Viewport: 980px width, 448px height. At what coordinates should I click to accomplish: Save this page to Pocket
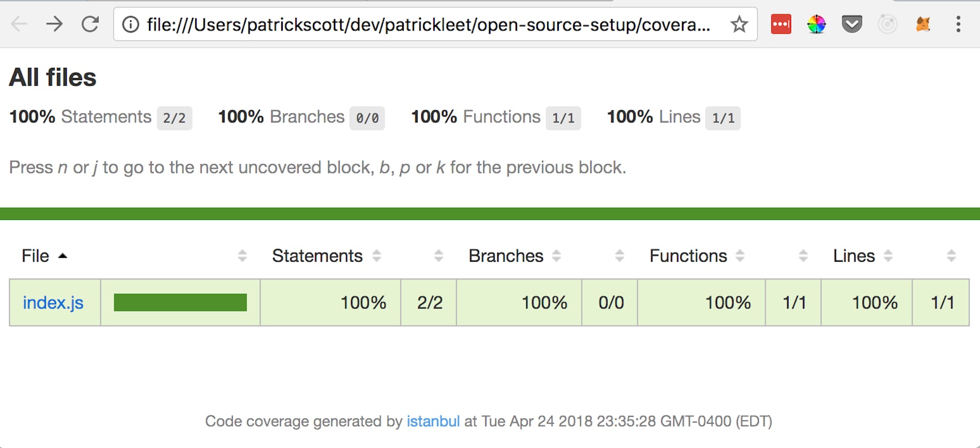tap(851, 23)
